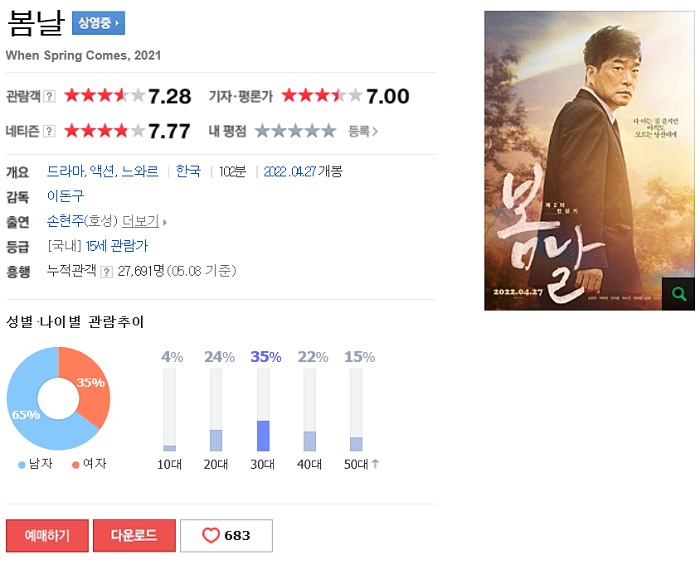The image size is (700, 564).
Task: Open director 이돈구 page
Action: coord(65,196)
